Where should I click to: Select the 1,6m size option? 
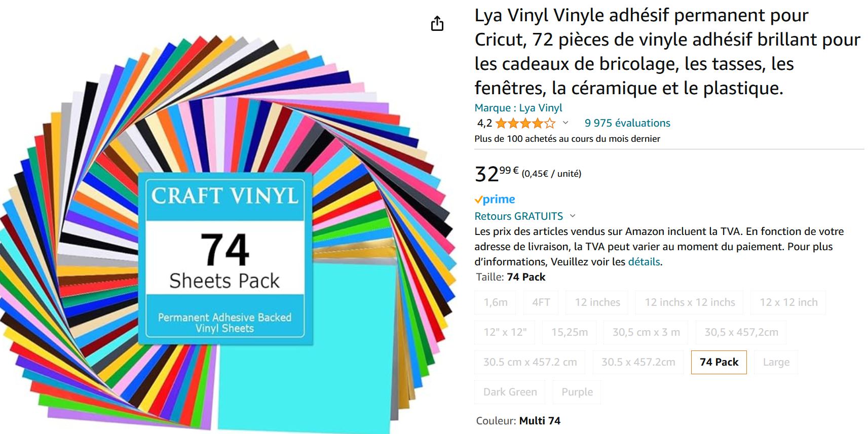pyautogui.click(x=496, y=302)
